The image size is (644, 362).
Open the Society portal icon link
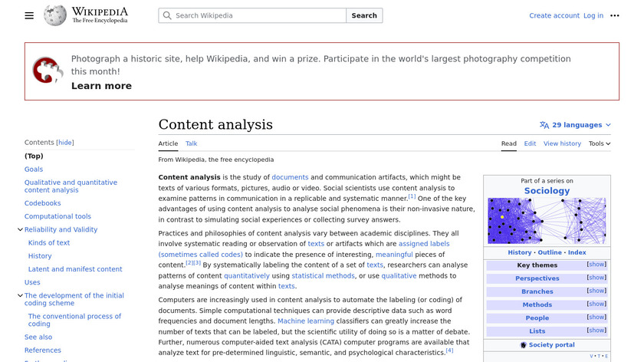coord(524,345)
